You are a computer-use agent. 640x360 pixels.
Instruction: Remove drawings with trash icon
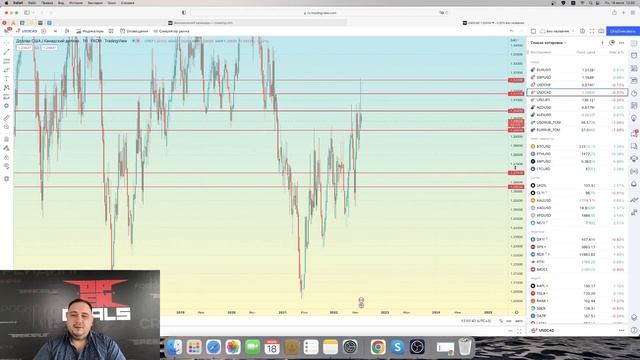click(7, 178)
